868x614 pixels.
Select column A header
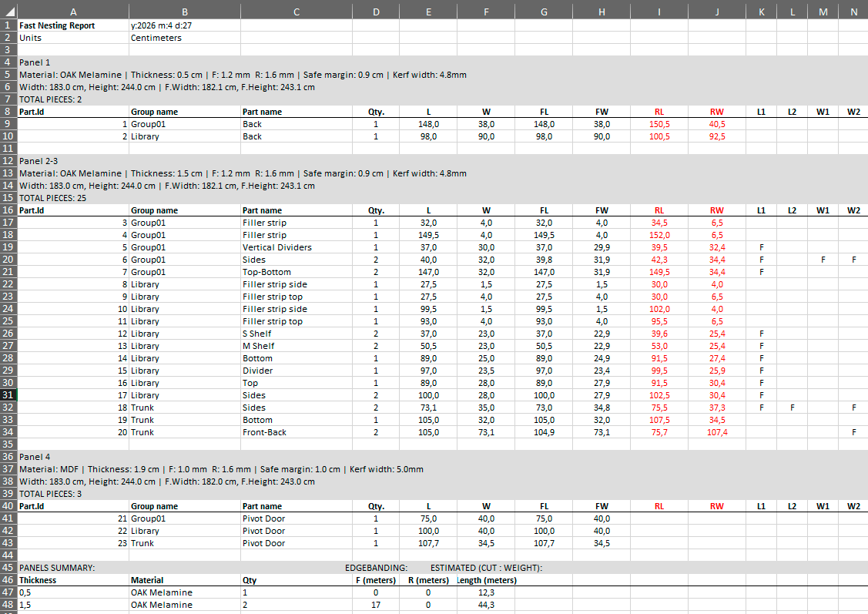[73, 12]
